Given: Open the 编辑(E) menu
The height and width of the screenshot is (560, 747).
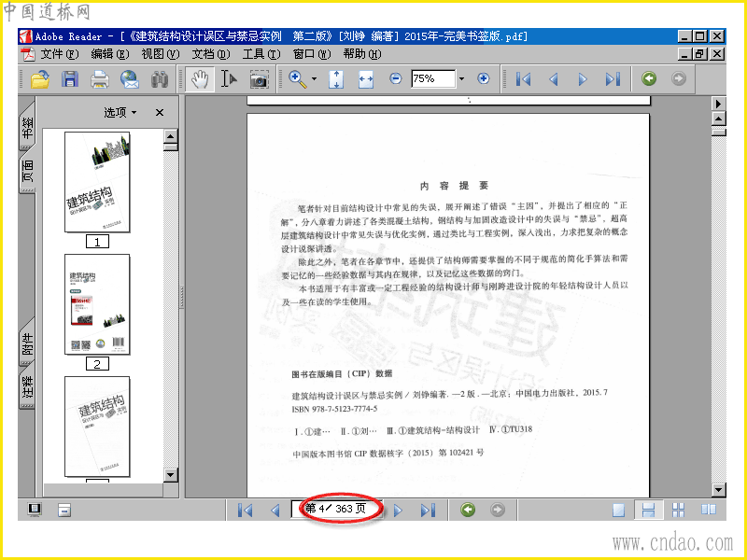Looking at the screenshot, I should tap(110, 54).
